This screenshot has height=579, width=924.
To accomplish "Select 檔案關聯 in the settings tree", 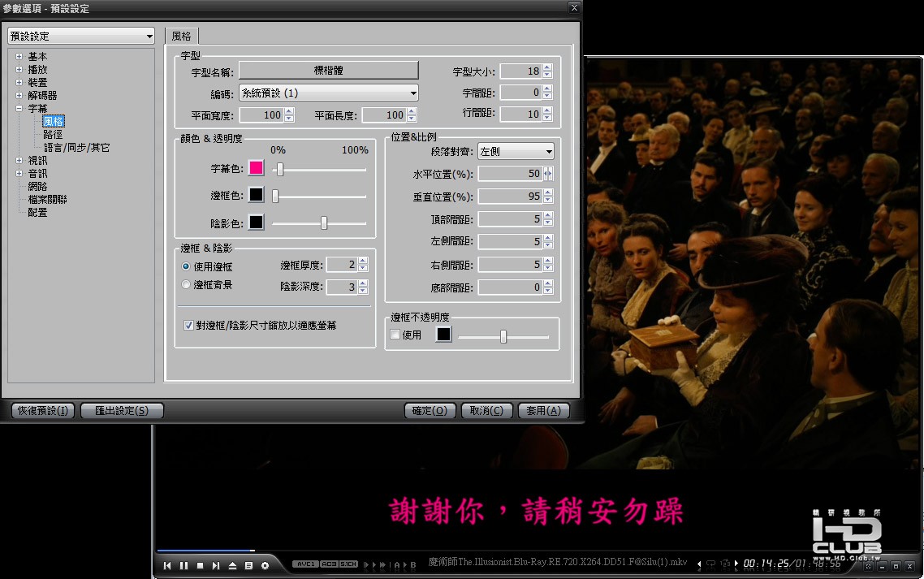I will 48,199.
